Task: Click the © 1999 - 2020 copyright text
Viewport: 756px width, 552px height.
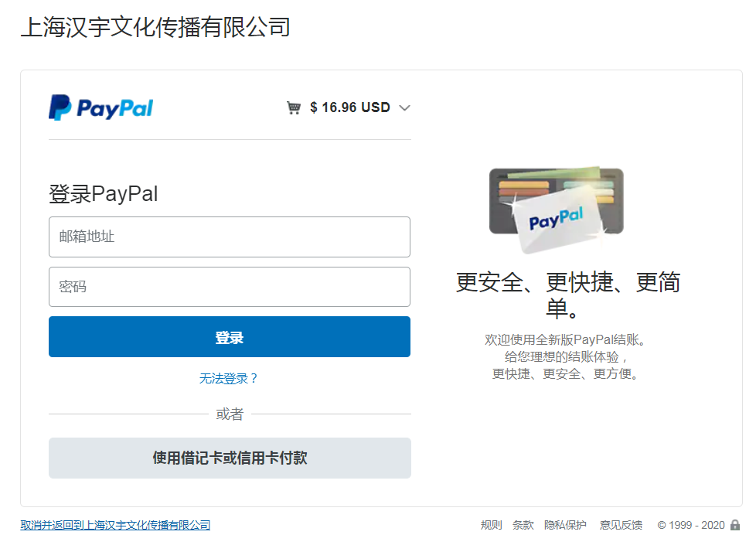Action: [691, 525]
